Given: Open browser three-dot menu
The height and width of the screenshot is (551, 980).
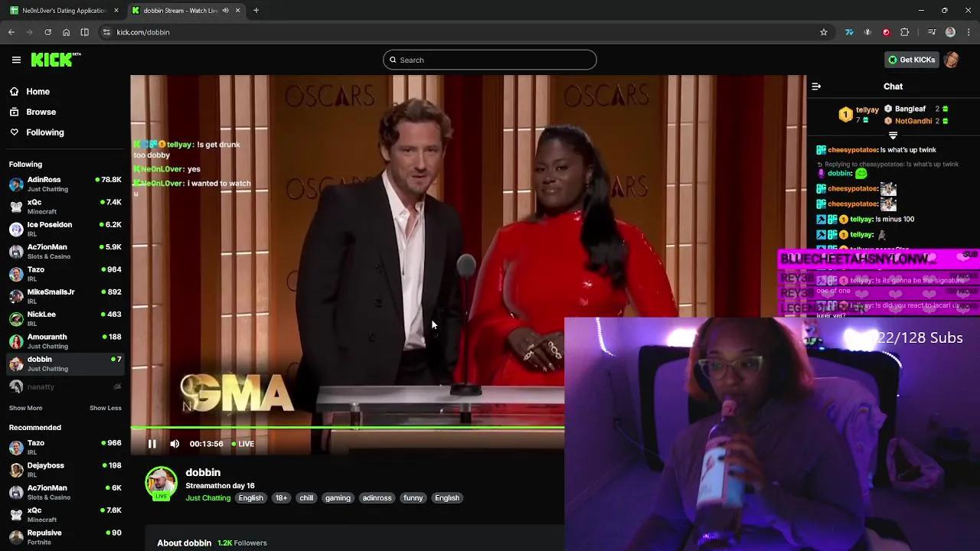Looking at the screenshot, I should [969, 32].
